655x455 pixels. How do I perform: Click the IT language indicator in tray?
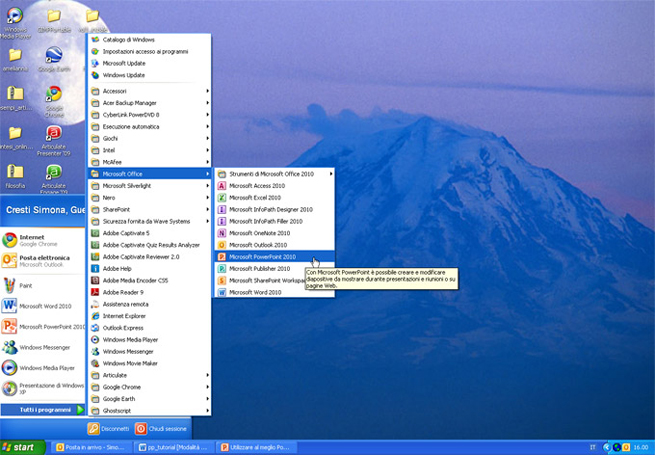593,447
